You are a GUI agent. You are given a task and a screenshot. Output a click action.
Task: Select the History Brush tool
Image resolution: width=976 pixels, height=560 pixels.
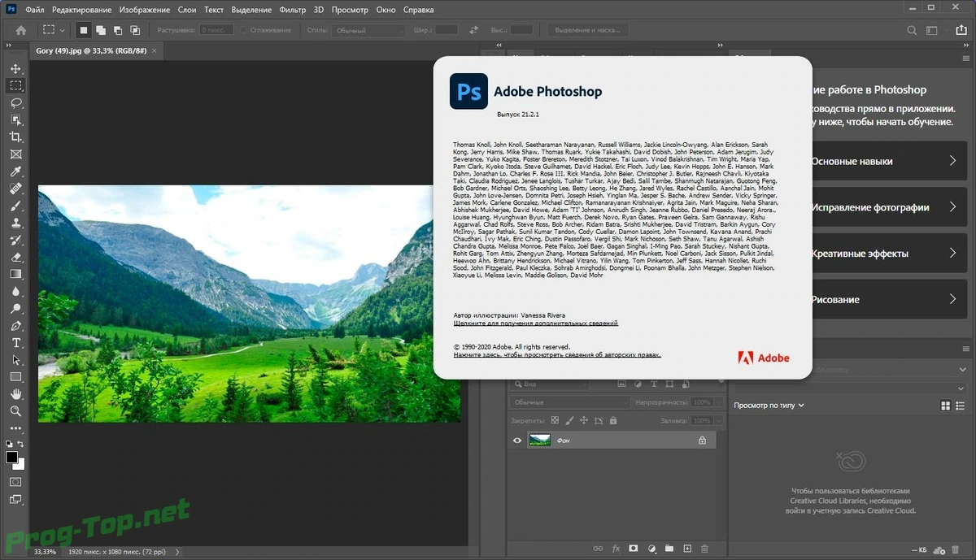(x=15, y=241)
